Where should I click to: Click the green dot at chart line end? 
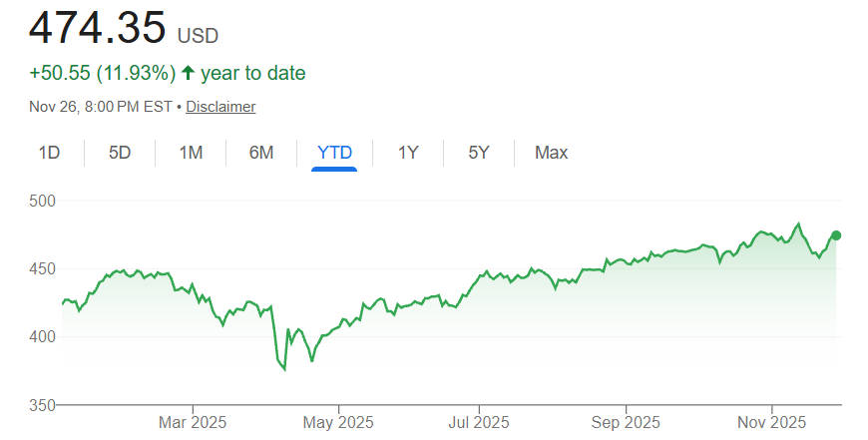click(x=836, y=235)
